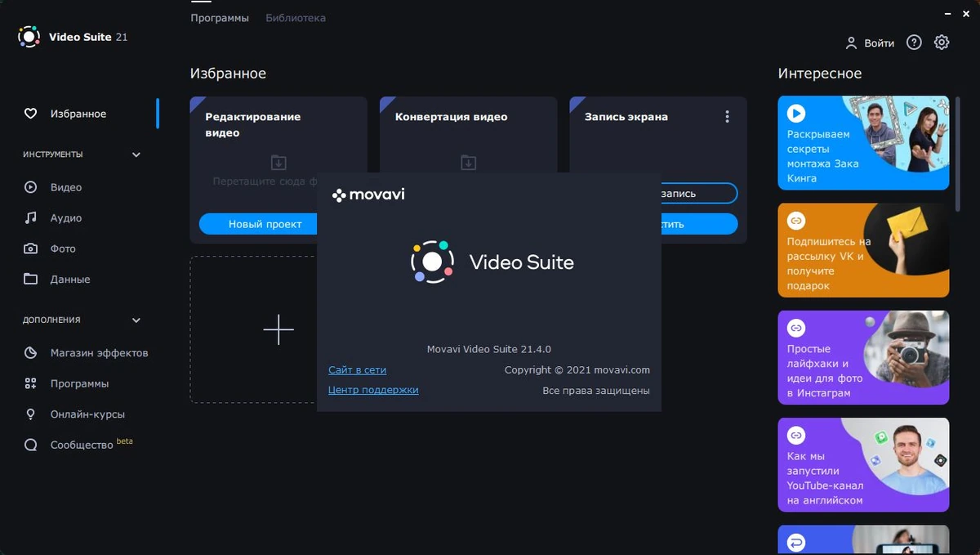Click the Войти sign-in button
980x555 pixels.
point(870,43)
